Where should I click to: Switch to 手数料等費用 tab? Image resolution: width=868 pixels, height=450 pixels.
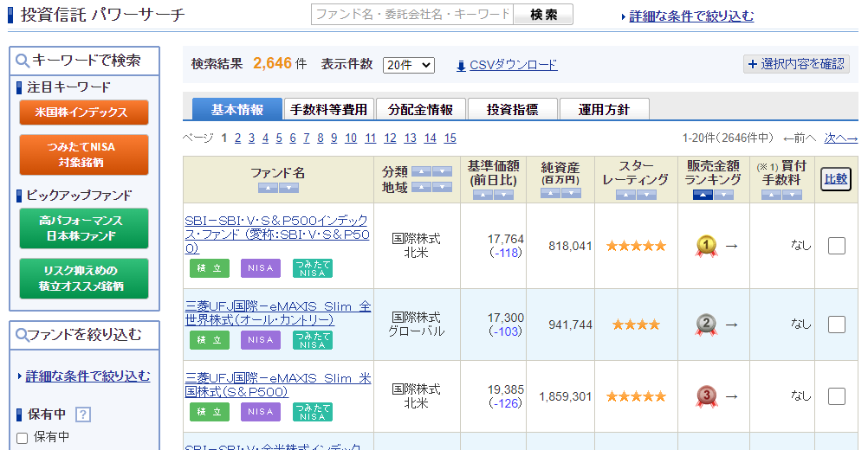click(329, 109)
